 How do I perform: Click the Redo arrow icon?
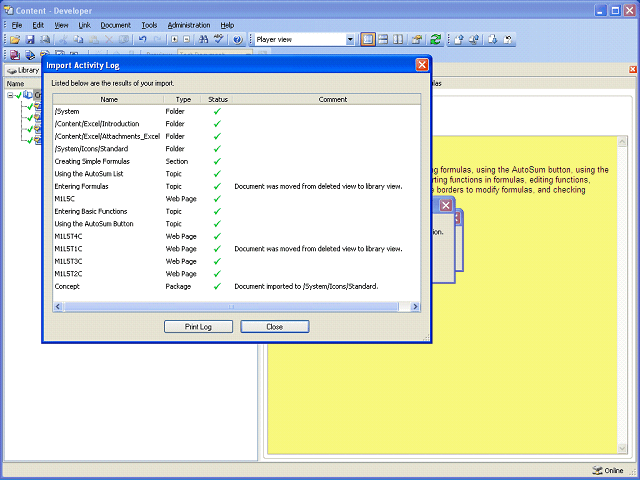[x=157, y=40]
